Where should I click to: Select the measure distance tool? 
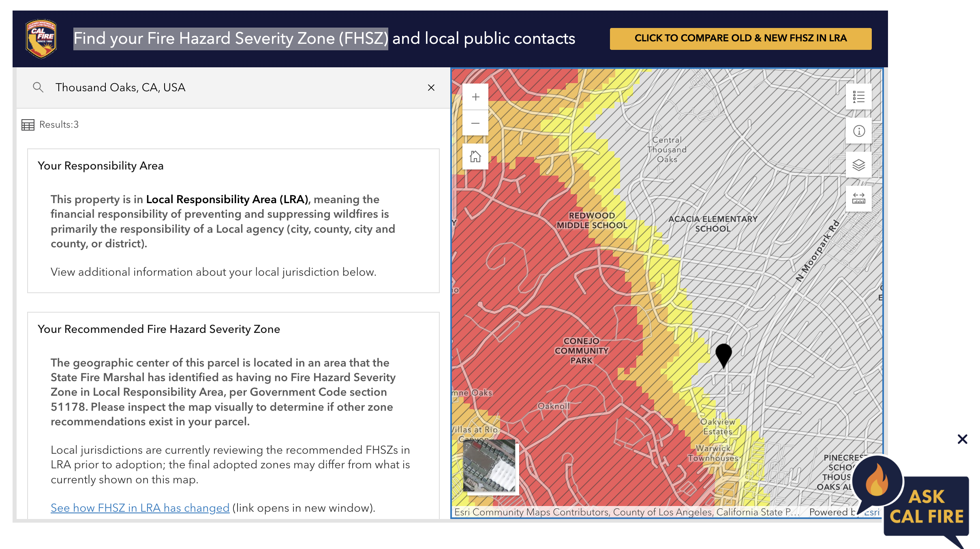pos(858,198)
